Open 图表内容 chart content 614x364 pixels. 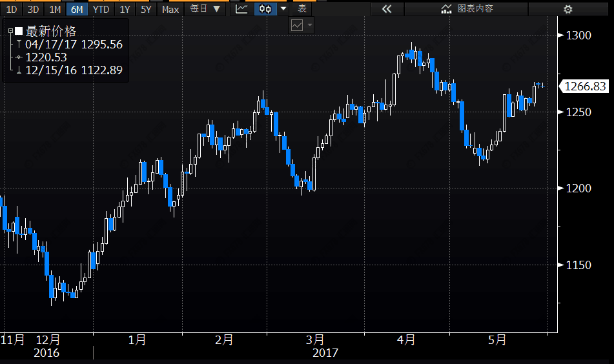(x=466, y=9)
